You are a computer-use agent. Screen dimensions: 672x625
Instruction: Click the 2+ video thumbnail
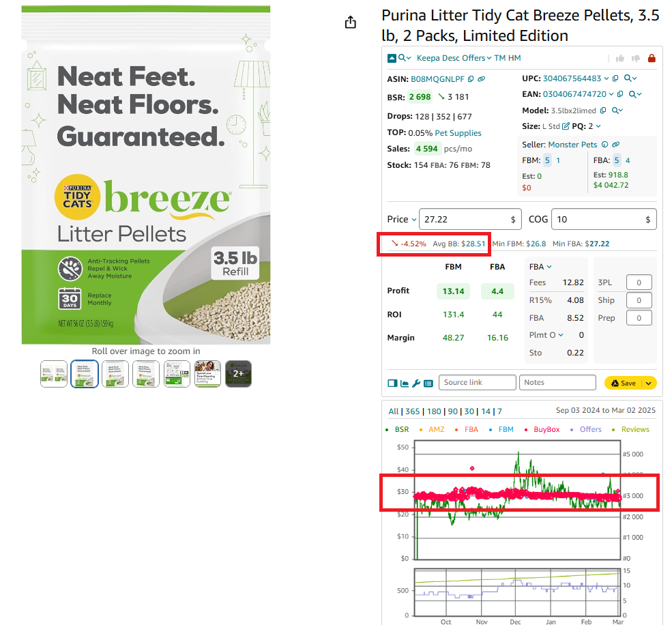click(237, 373)
